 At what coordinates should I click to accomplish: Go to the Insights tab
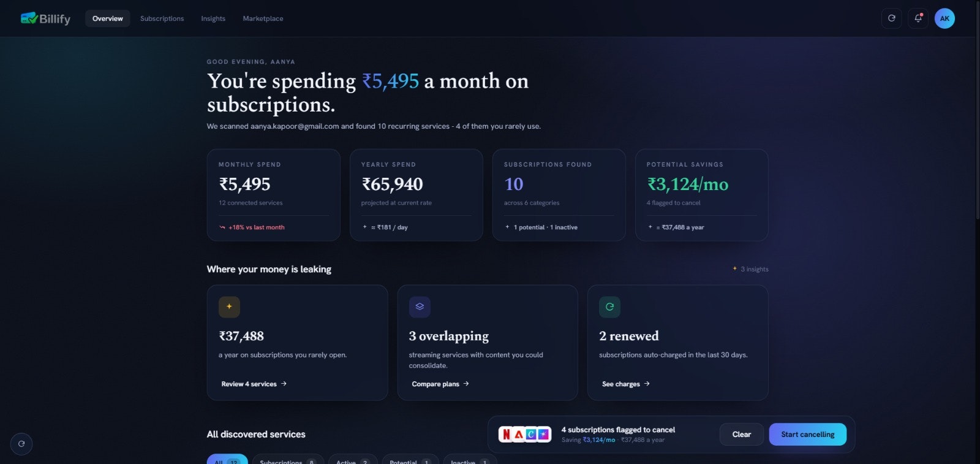click(x=213, y=18)
